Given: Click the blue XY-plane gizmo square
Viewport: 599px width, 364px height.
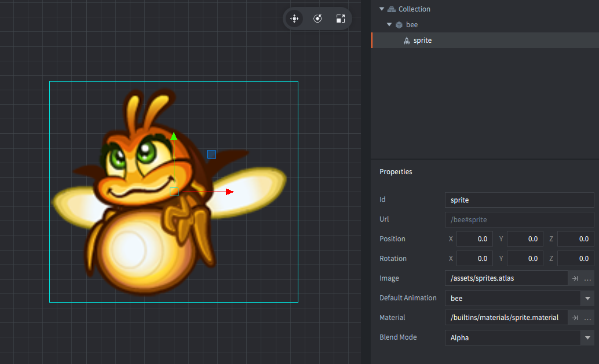Looking at the screenshot, I should click(211, 154).
